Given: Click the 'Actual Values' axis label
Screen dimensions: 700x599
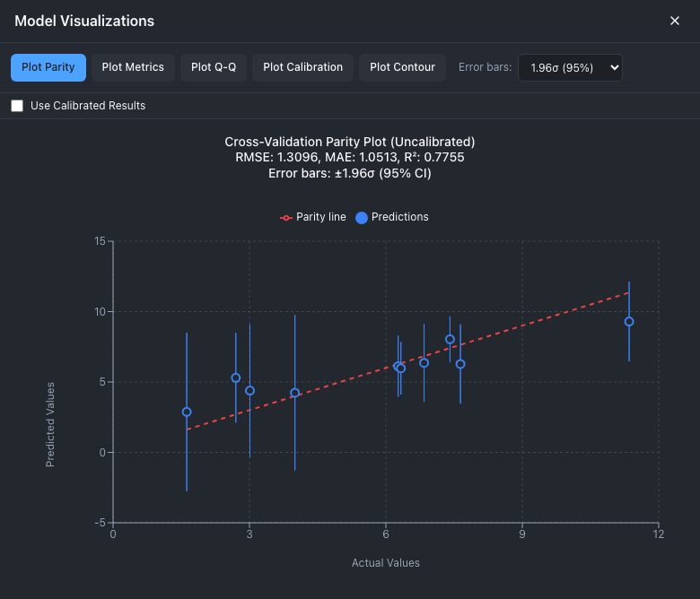Looking at the screenshot, I should tap(386, 563).
